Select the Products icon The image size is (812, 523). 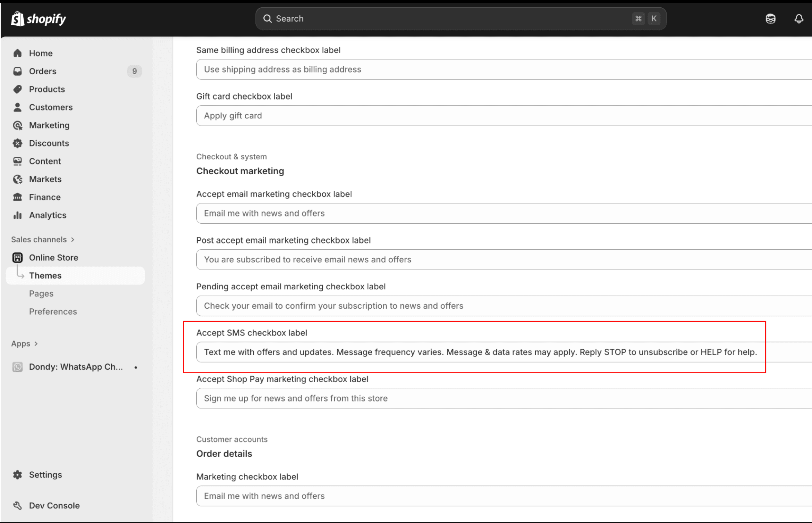pos(17,89)
